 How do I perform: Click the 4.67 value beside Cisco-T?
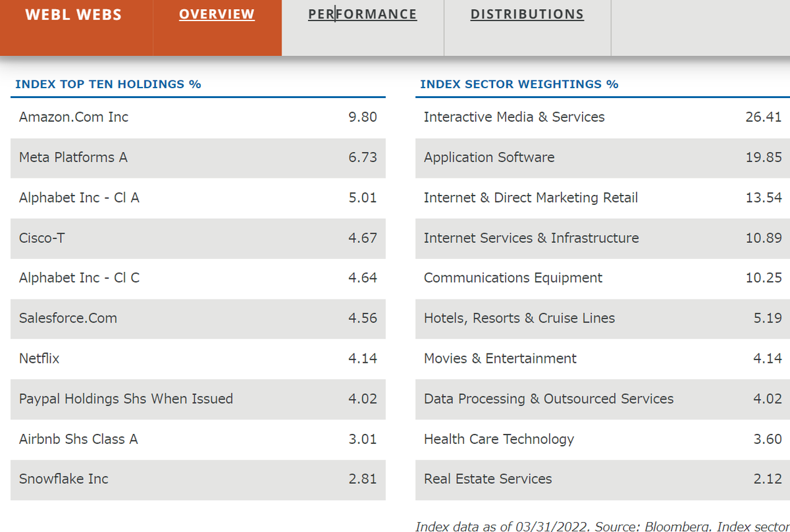click(362, 238)
